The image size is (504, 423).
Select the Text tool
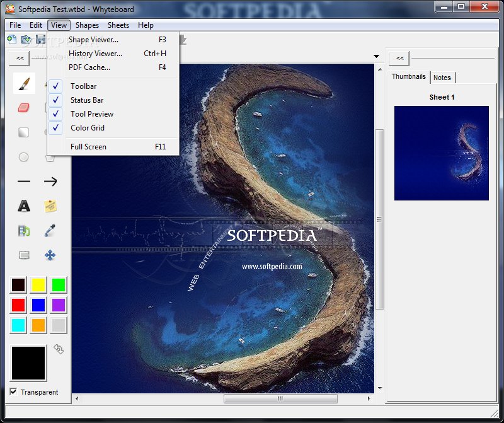point(24,206)
